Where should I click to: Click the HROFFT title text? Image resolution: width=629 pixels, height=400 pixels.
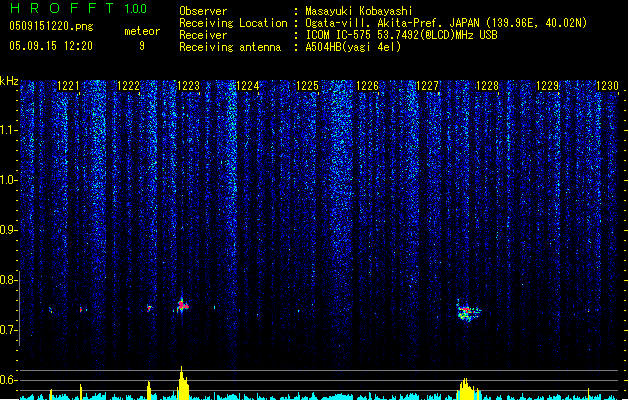click(62, 8)
